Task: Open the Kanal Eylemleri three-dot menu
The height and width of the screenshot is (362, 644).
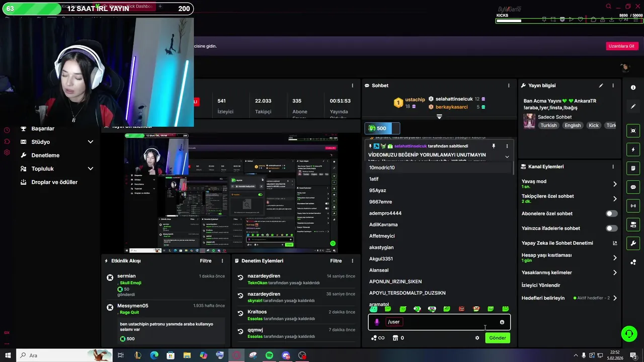Action: coord(613,166)
